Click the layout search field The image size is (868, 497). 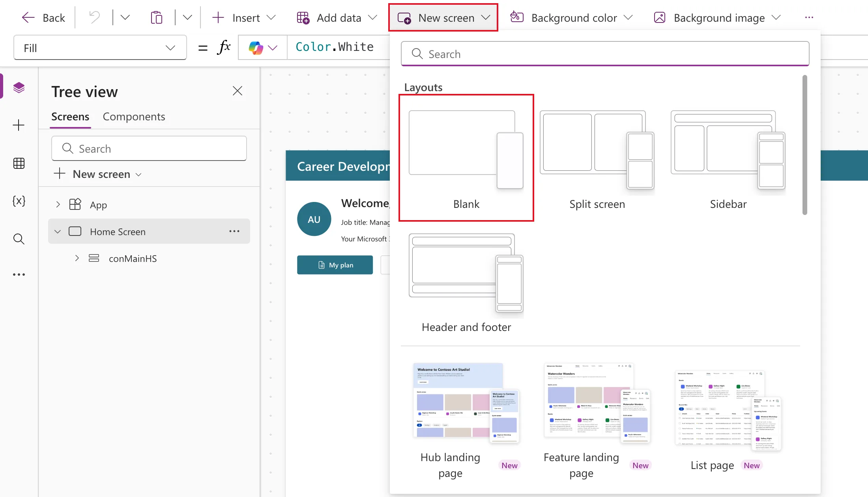(605, 54)
